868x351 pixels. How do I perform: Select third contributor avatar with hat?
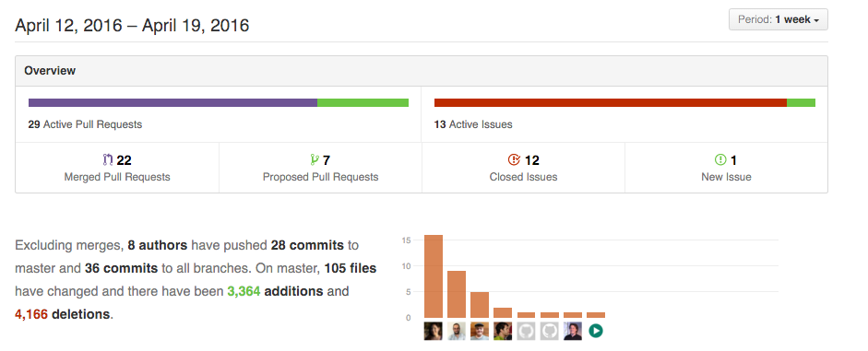click(x=480, y=331)
